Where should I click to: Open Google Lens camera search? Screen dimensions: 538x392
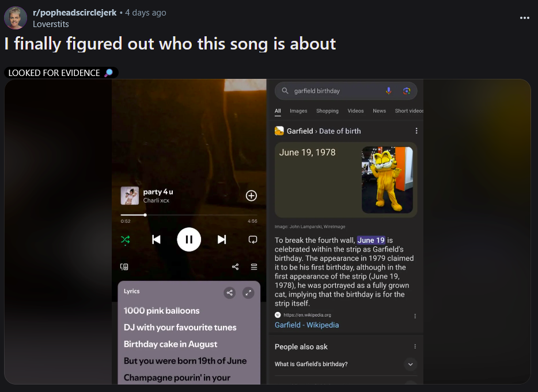[407, 91]
